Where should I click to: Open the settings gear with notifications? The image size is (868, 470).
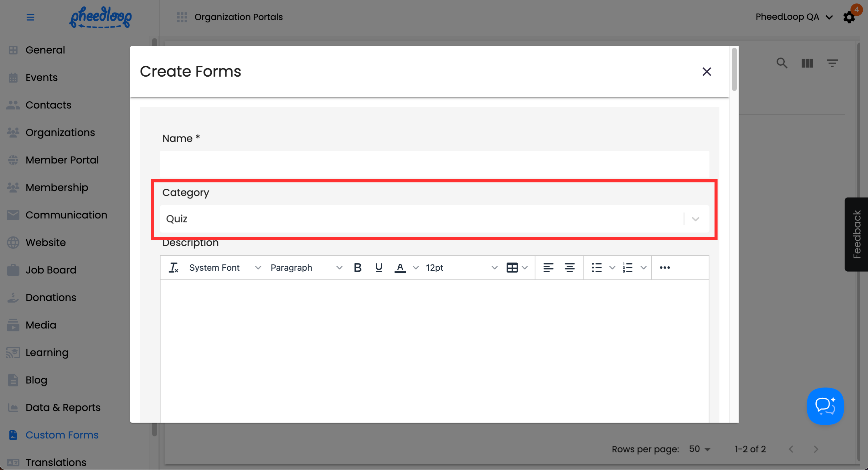click(x=849, y=17)
